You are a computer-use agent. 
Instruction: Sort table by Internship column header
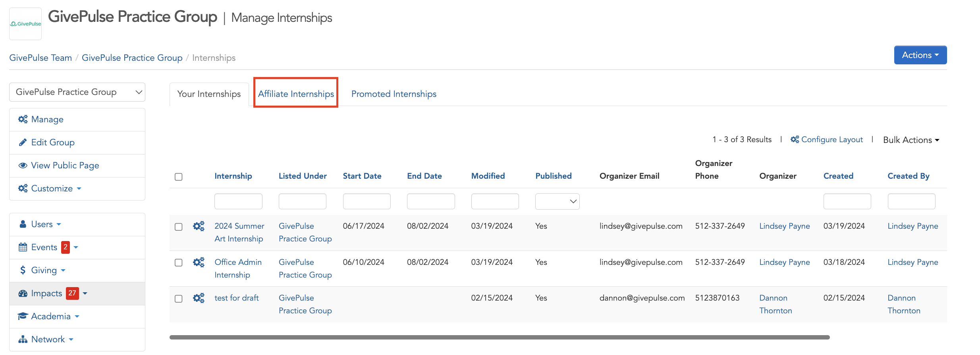(233, 176)
